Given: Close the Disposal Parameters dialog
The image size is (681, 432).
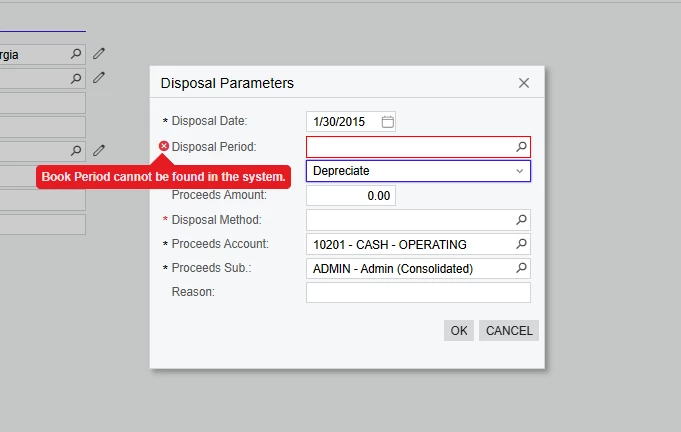Looking at the screenshot, I should 524,83.
